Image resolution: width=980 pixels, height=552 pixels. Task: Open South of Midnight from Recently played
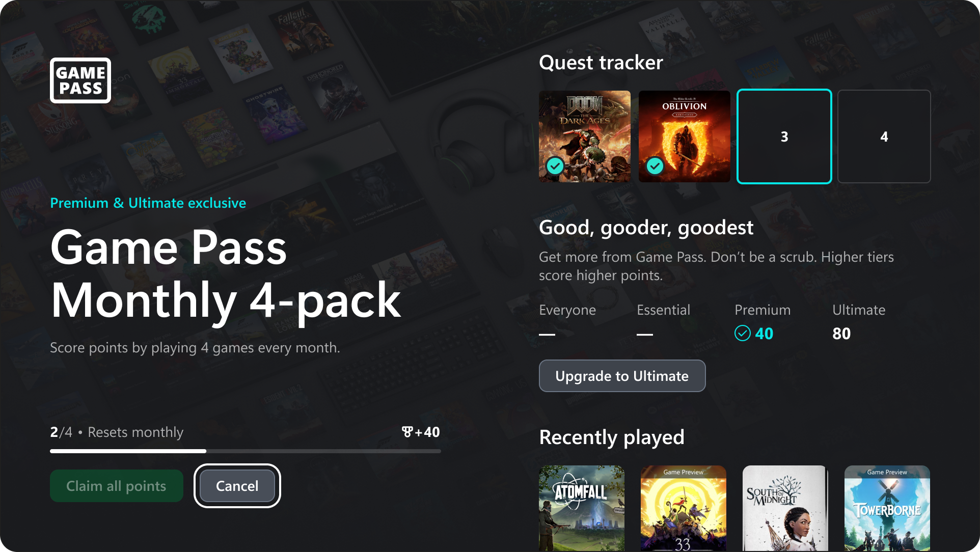pyautogui.click(x=785, y=508)
